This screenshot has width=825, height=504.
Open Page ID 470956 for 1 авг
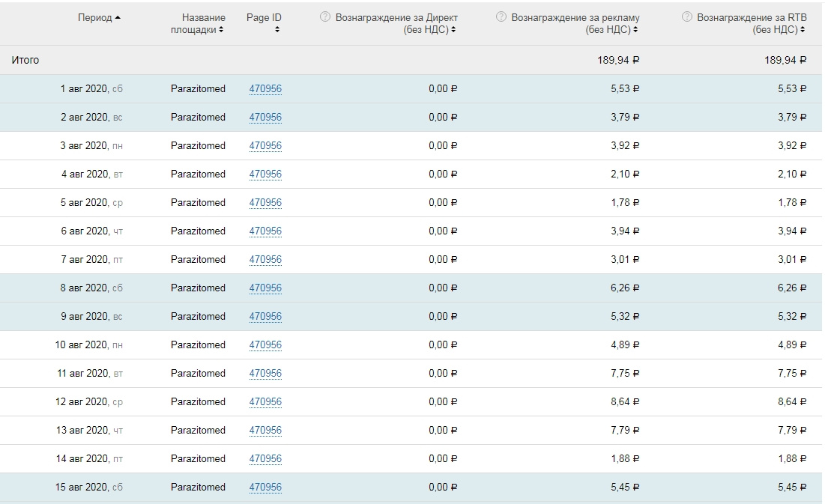point(265,89)
